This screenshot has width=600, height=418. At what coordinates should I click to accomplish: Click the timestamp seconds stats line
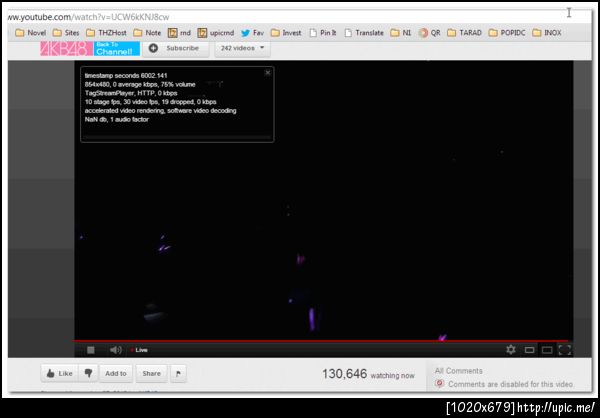126,75
